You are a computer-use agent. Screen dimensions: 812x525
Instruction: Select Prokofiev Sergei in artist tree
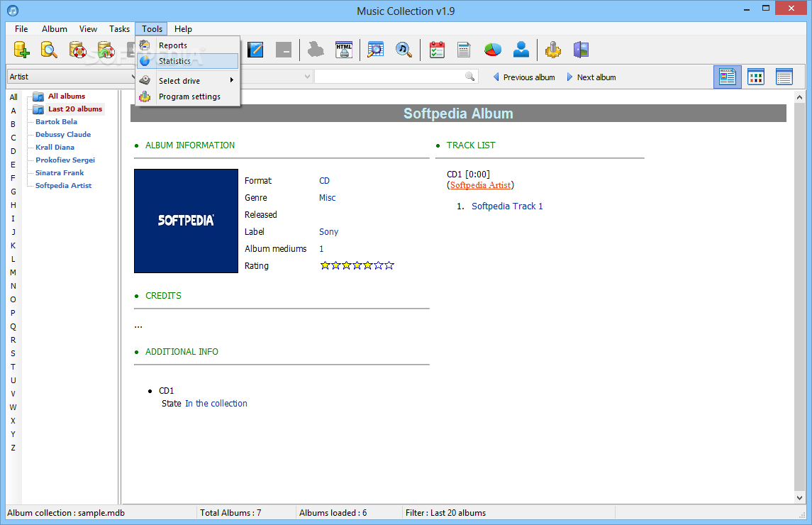point(65,160)
